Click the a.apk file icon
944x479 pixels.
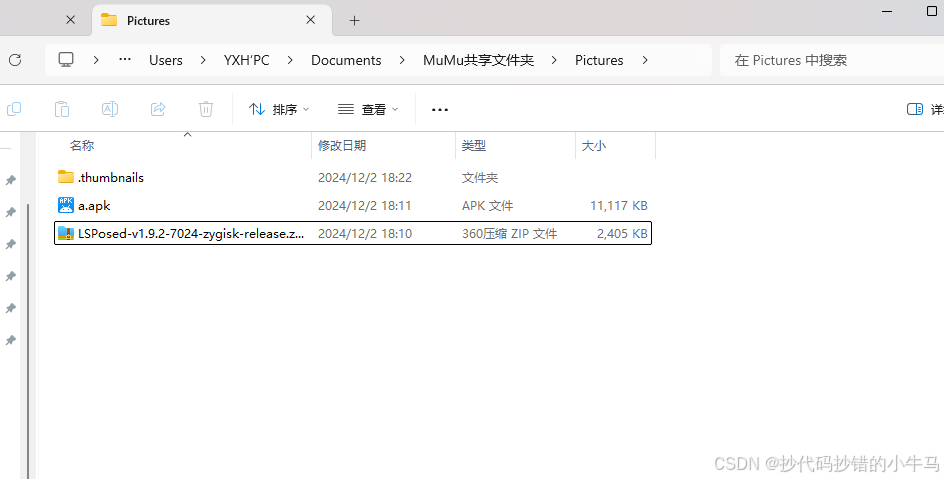pos(66,205)
